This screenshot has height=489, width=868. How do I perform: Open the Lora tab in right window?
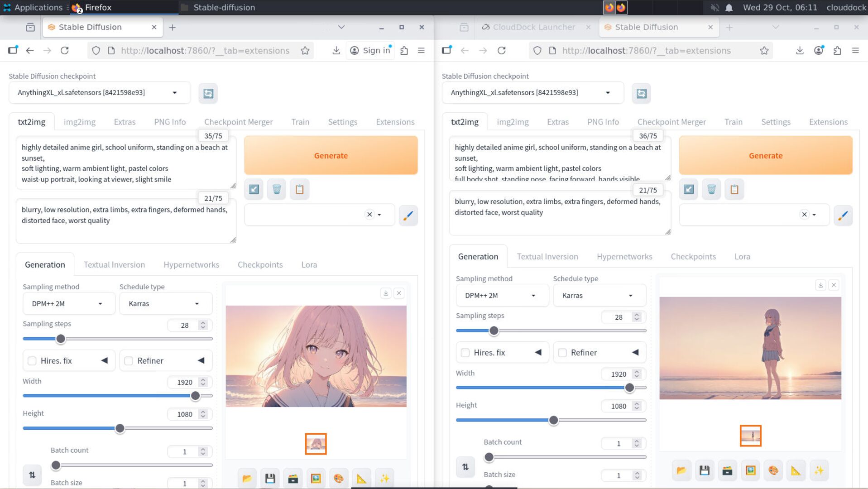(x=742, y=256)
